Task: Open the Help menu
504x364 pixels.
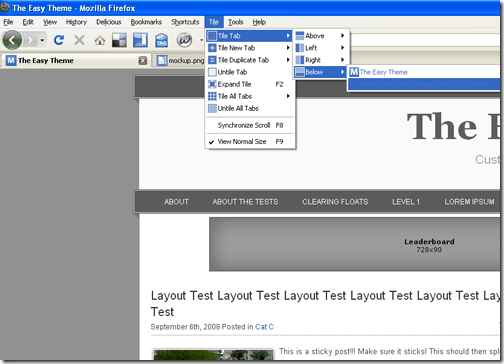Action: (x=259, y=22)
